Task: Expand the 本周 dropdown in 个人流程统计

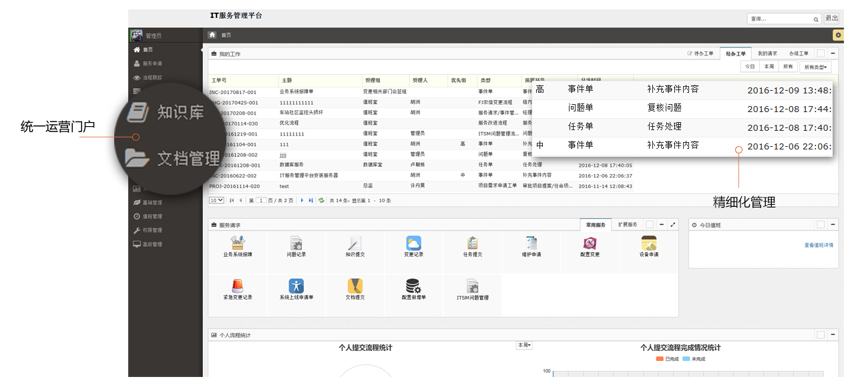Action: click(x=525, y=346)
